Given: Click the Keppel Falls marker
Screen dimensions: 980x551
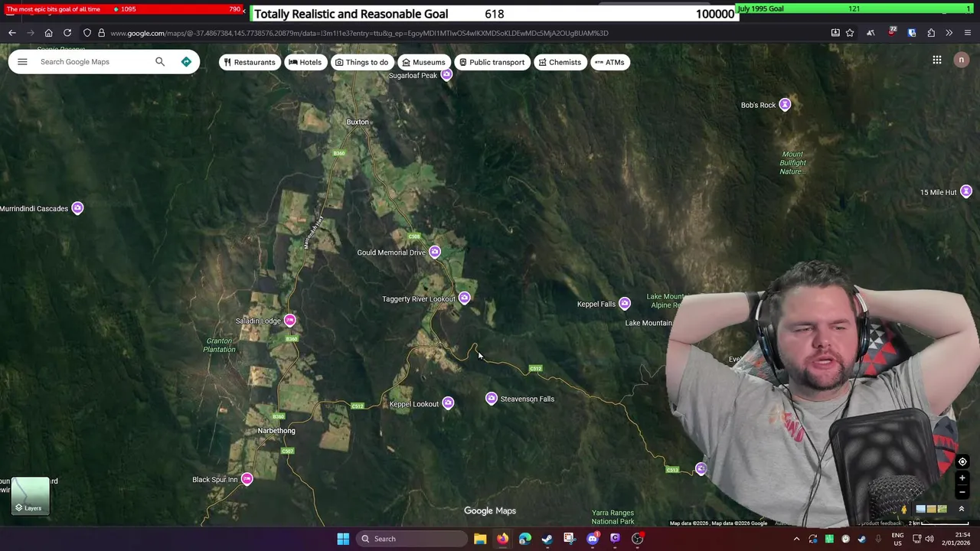Looking at the screenshot, I should coord(625,304).
